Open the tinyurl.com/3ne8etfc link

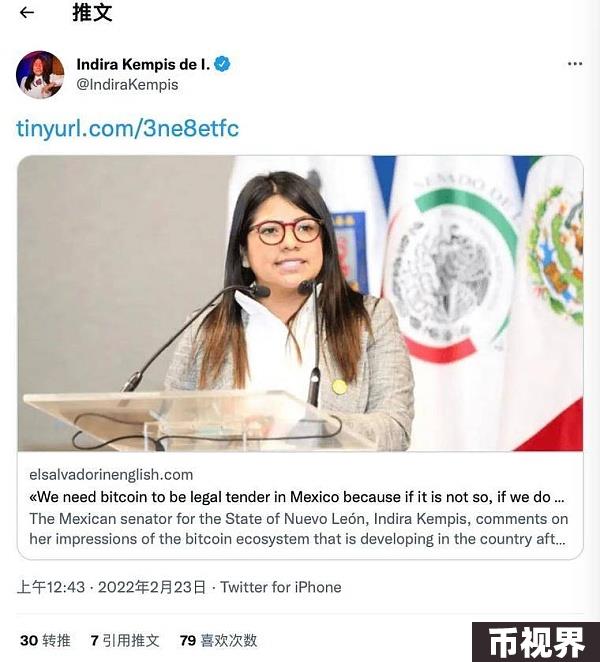pyautogui.click(x=127, y=128)
